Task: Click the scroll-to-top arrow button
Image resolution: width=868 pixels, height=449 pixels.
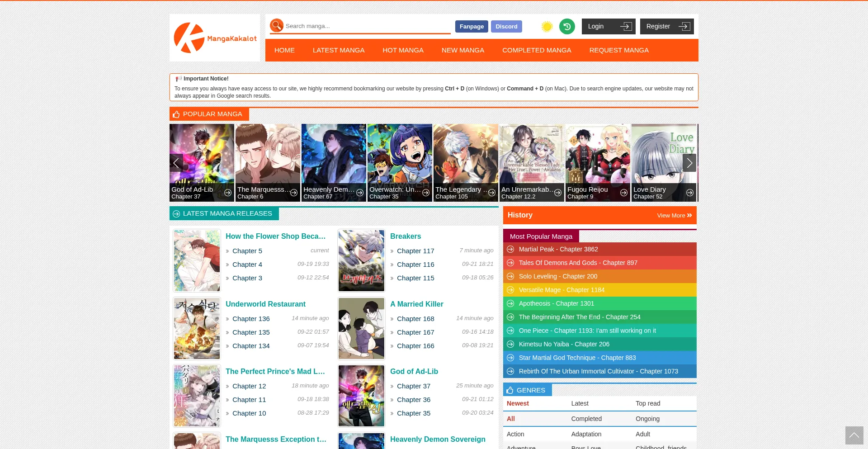Action: click(x=854, y=435)
